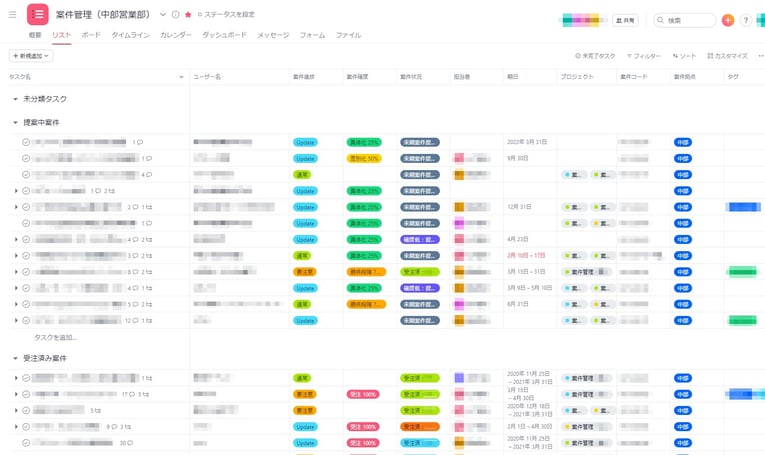Click the orange plus quick-add button
Viewport: 765px width, 455px height.
tap(728, 20)
